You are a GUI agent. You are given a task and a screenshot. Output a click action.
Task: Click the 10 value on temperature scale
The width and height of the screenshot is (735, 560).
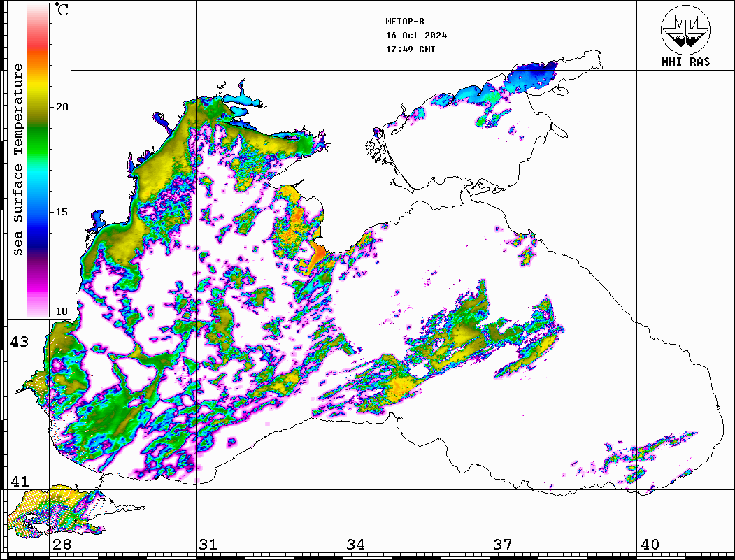(62, 311)
